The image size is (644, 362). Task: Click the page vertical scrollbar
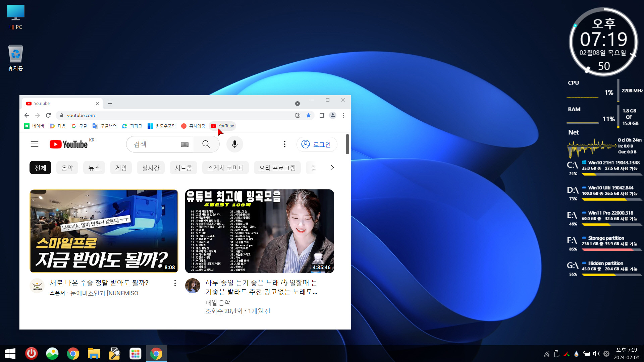coord(347,144)
